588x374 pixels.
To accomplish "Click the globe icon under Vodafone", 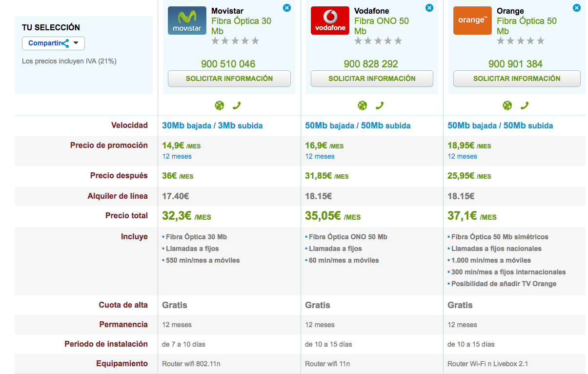I will click(362, 105).
